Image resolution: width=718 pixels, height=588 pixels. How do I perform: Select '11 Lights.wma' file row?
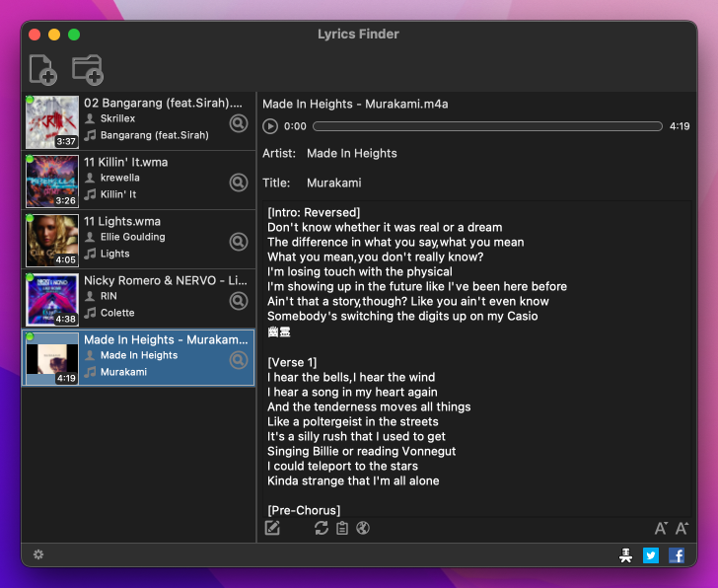pos(138,240)
